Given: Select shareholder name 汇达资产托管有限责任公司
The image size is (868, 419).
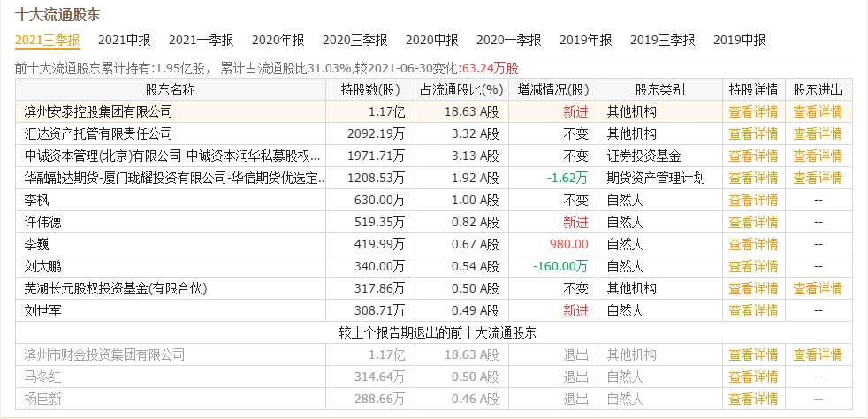Looking at the screenshot, I should tap(98, 134).
